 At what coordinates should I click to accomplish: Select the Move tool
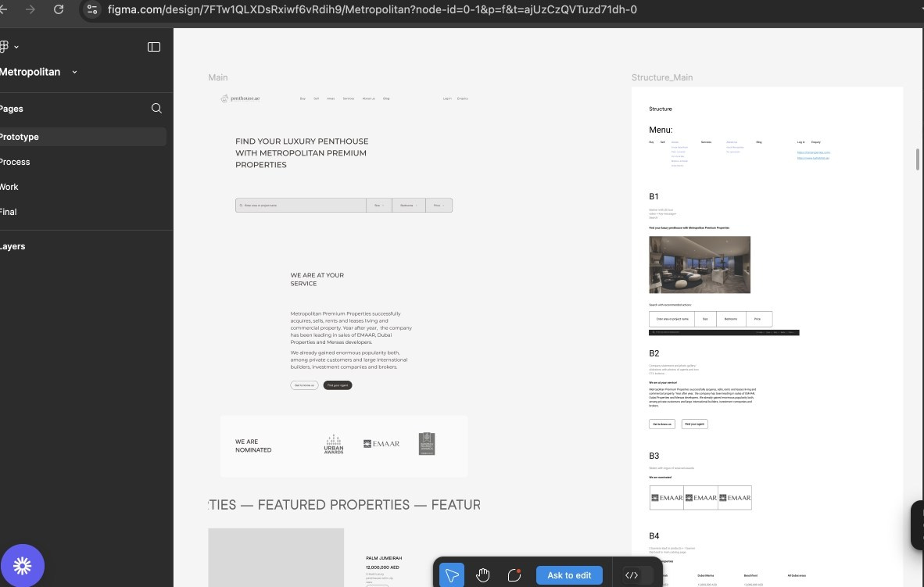[x=452, y=574]
